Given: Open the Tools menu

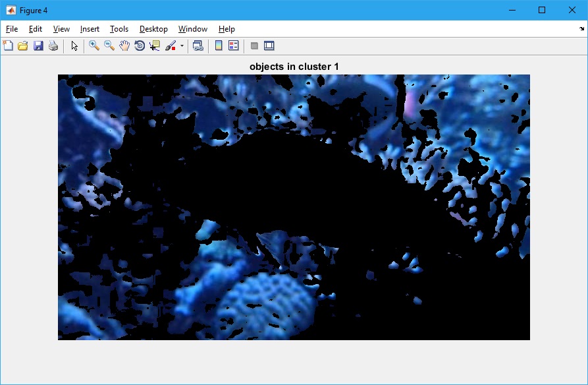Looking at the screenshot, I should click(x=119, y=29).
